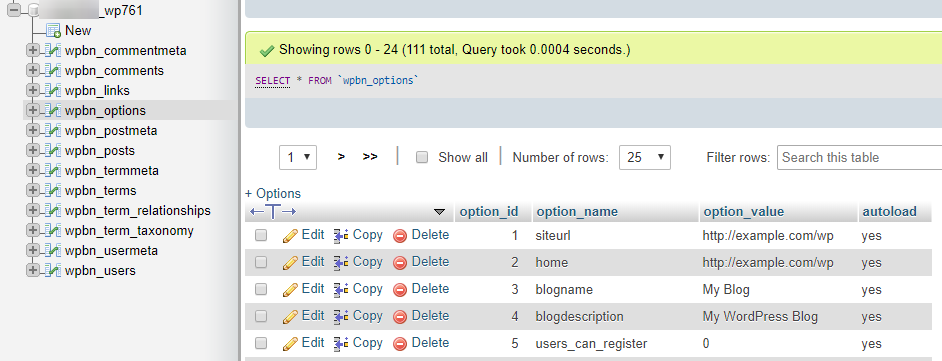This screenshot has height=361, width=942.
Task: Click the New table icon in tree
Action: coord(53,31)
